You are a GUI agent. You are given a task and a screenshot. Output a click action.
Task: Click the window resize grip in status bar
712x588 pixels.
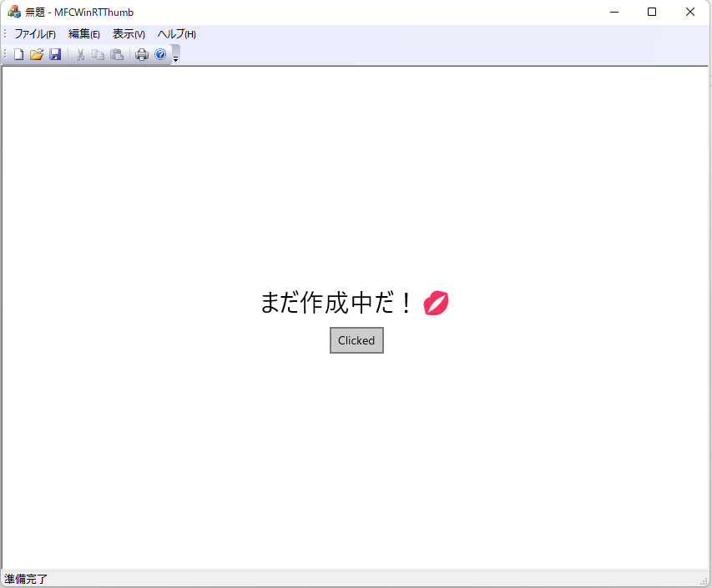(x=704, y=581)
